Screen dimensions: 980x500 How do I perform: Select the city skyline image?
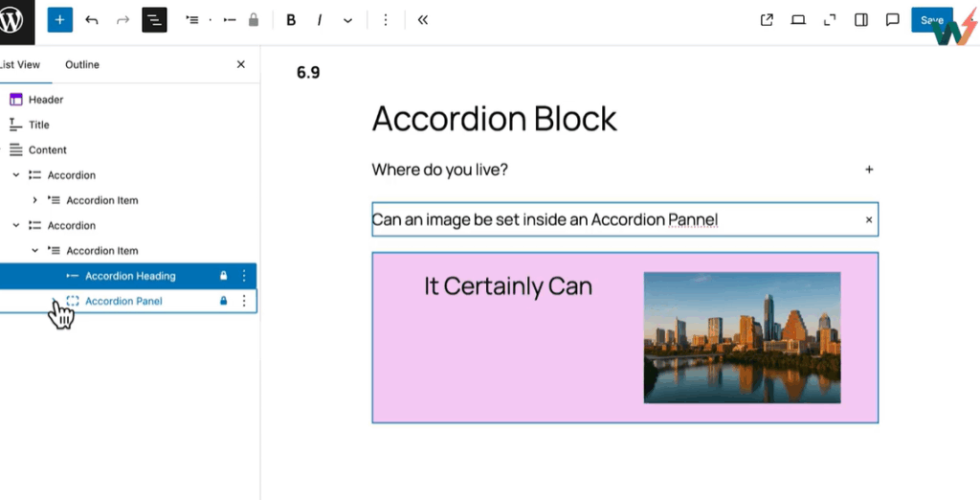pyautogui.click(x=742, y=337)
